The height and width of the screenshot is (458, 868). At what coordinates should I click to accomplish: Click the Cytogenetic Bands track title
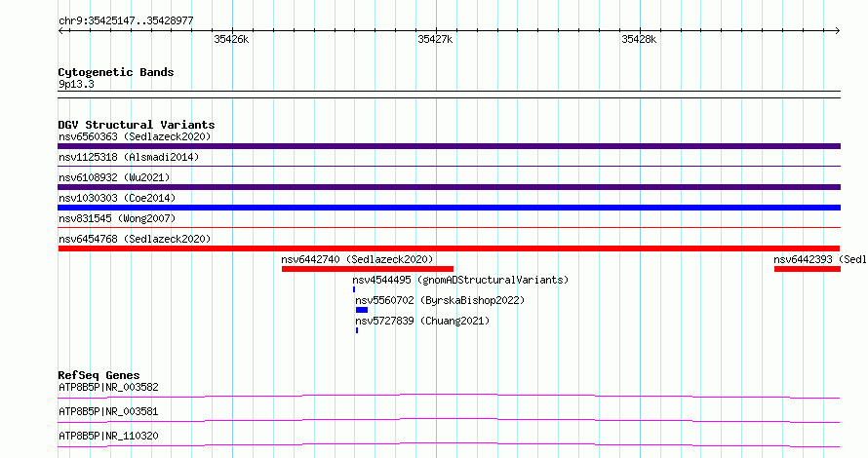click(x=116, y=72)
